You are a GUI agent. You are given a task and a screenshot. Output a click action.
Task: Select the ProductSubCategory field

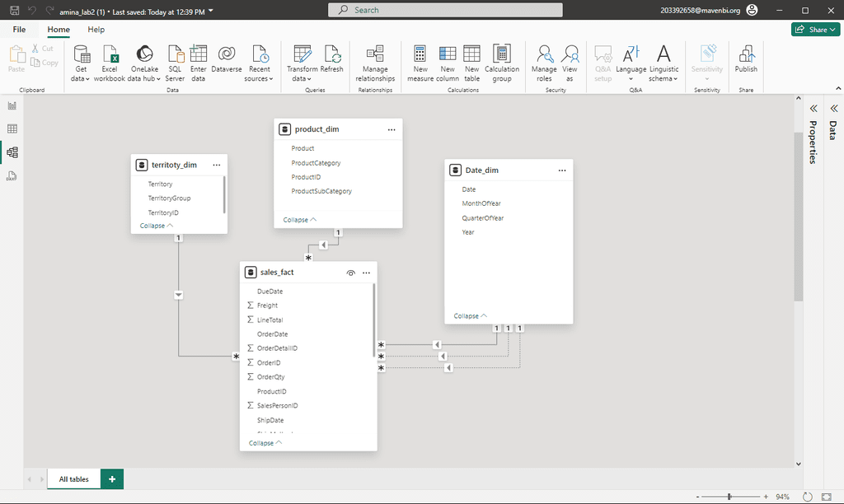tap(321, 192)
